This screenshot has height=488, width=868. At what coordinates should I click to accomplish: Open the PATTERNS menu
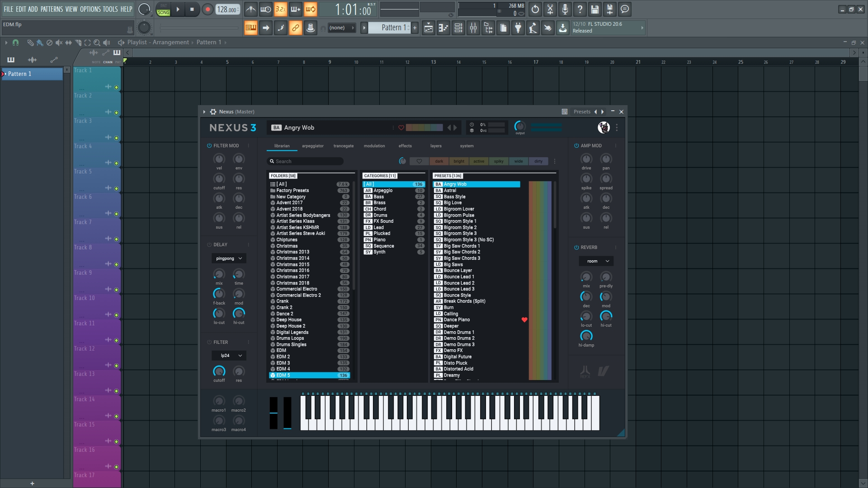tap(52, 9)
